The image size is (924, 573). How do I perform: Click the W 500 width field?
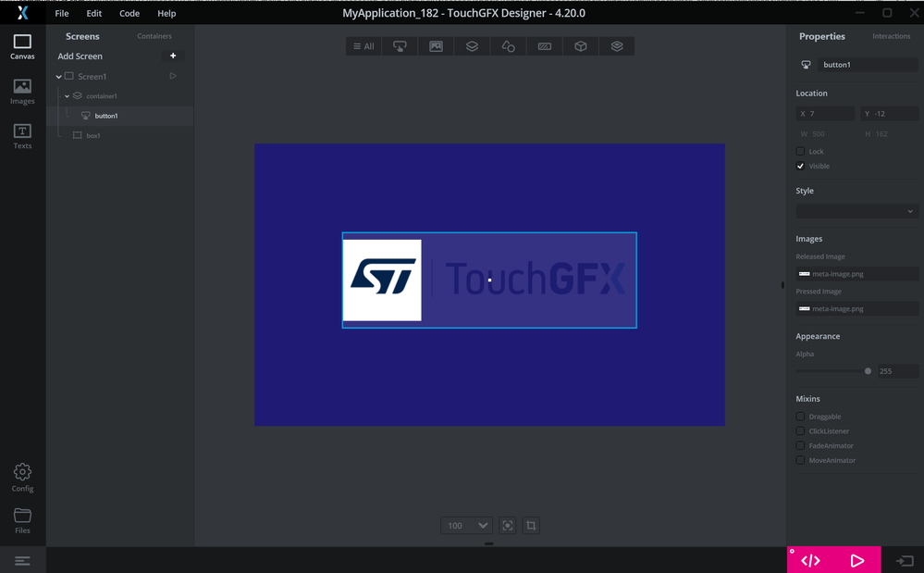[825, 134]
